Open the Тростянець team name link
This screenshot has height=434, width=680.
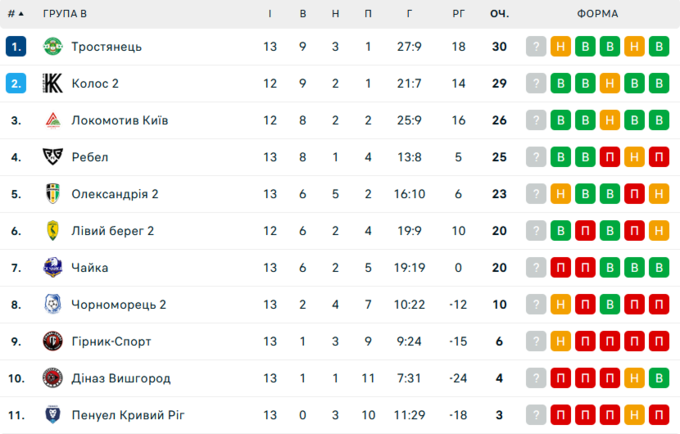106,47
